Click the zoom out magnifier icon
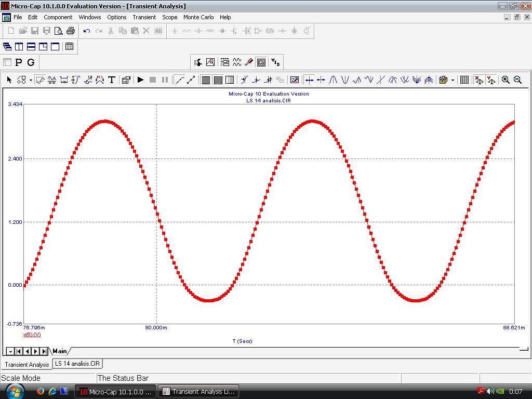This screenshot has width=532, height=399. tap(517, 79)
